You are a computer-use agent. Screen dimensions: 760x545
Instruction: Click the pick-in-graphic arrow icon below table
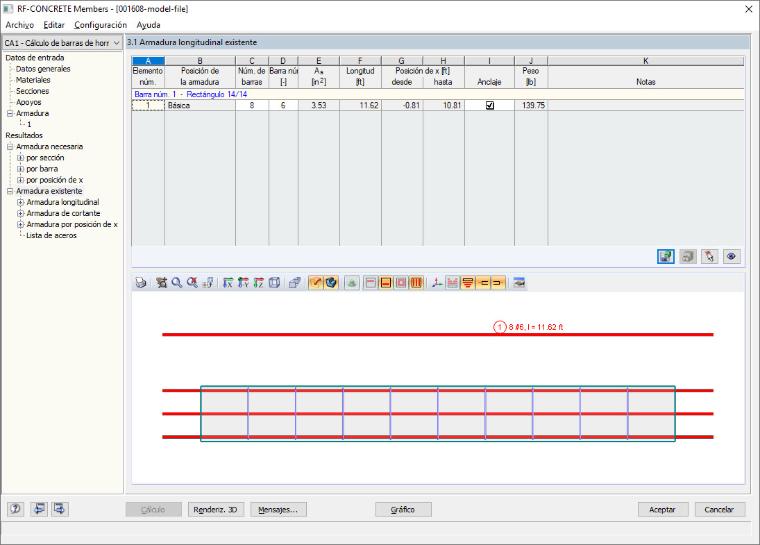coord(710,256)
